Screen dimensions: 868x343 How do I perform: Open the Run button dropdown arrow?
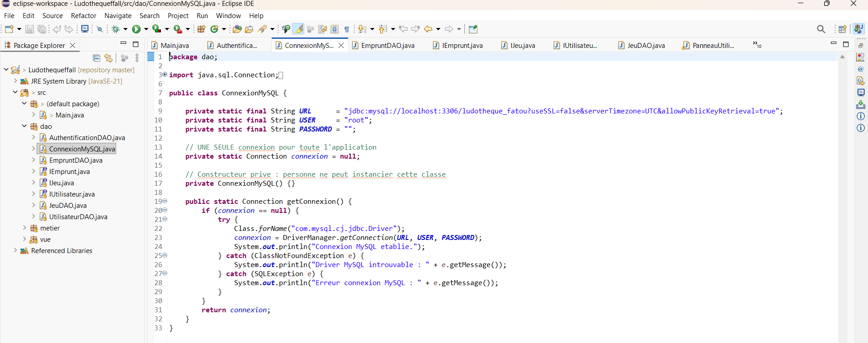[x=146, y=29]
